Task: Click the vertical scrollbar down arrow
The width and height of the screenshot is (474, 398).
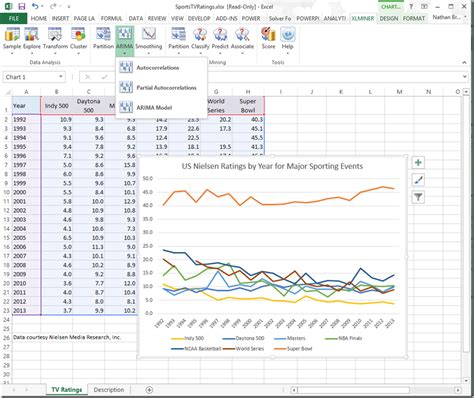Action: (466, 380)
